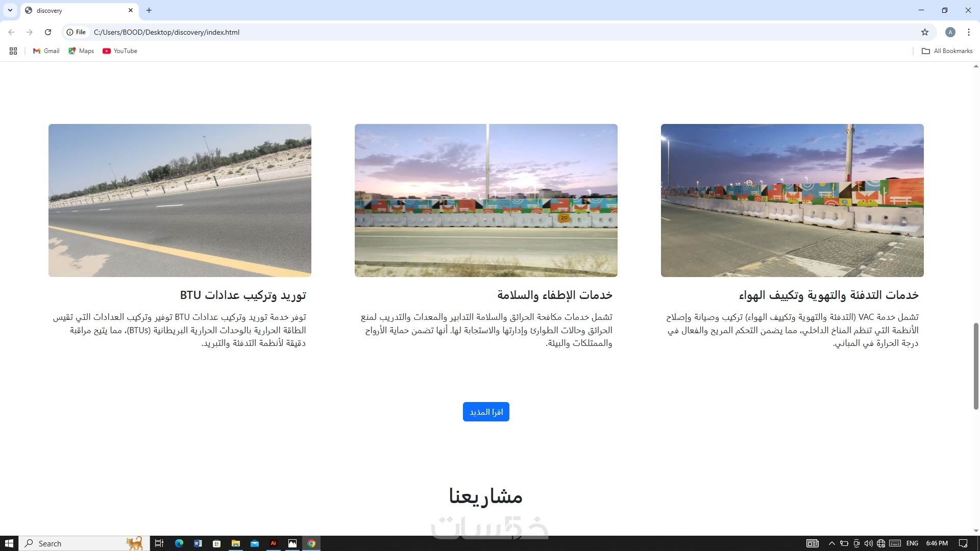Open the apps grid in bookmarks bar
The width and height of the screenshot is (980, 551).
click(x=13, y=51)
